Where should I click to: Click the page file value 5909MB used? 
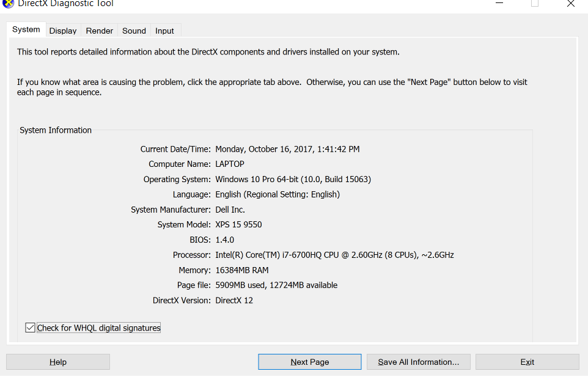click(276, 285)
